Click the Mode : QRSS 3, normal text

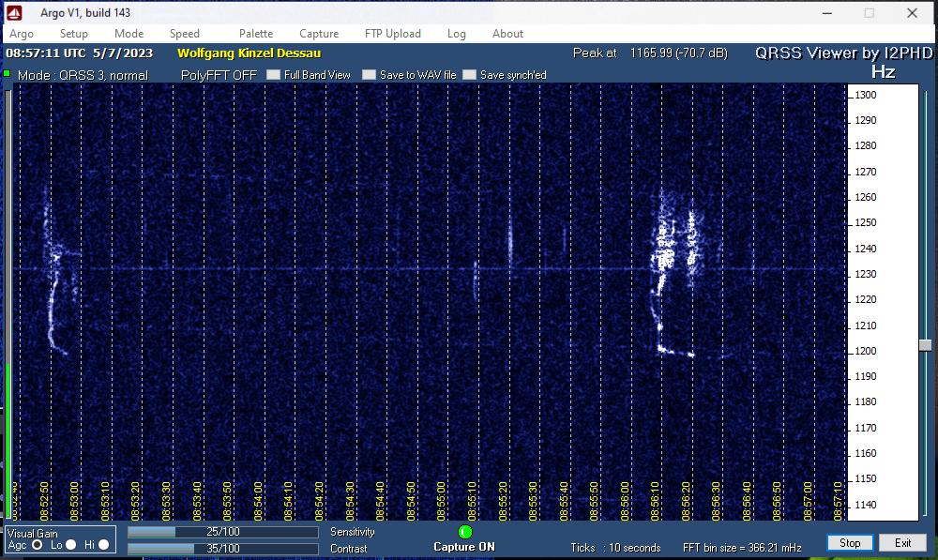pos(83,75)
